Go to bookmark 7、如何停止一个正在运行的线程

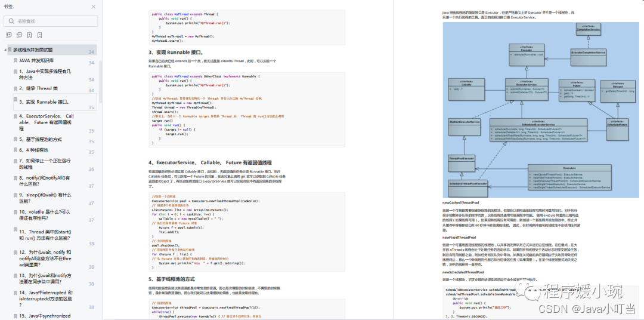[x=45, y=164]
